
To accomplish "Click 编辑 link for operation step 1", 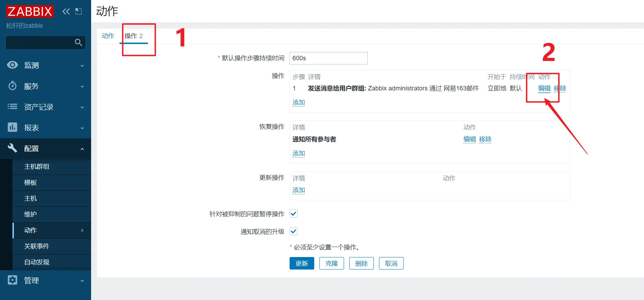I will pyautogui.click(x=544, y=88).
